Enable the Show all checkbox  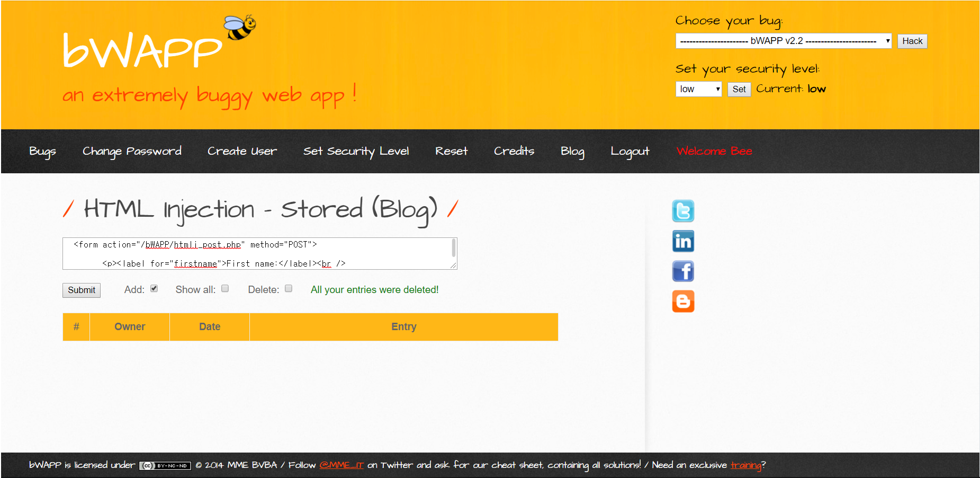[x=225, y=289]
